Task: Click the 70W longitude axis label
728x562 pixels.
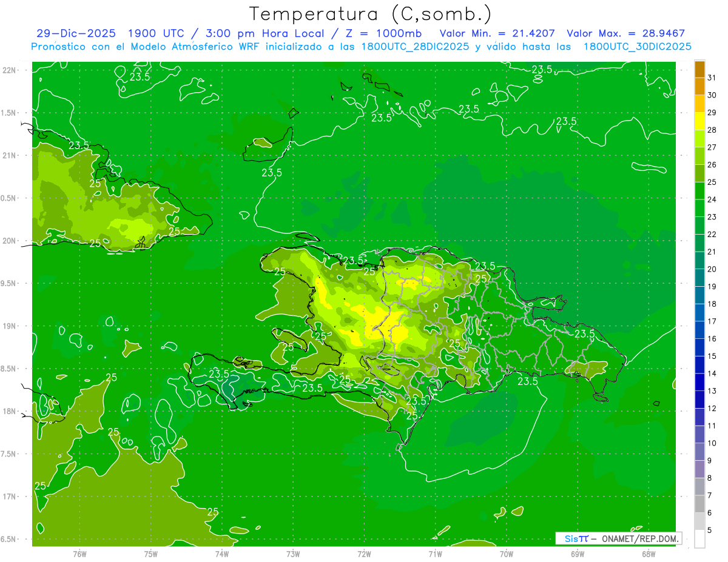Action: 507,554
